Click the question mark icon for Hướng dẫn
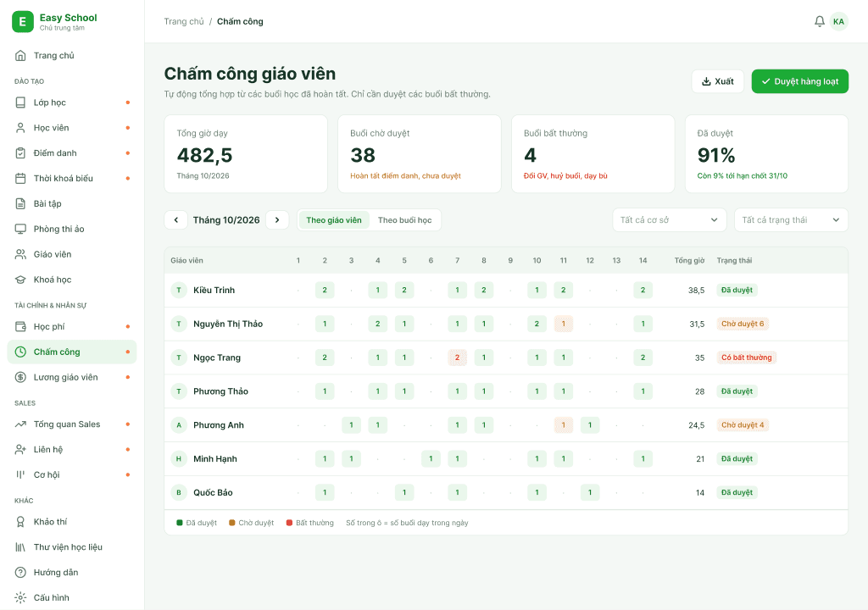The image size is (868, 610). point(20,573)
